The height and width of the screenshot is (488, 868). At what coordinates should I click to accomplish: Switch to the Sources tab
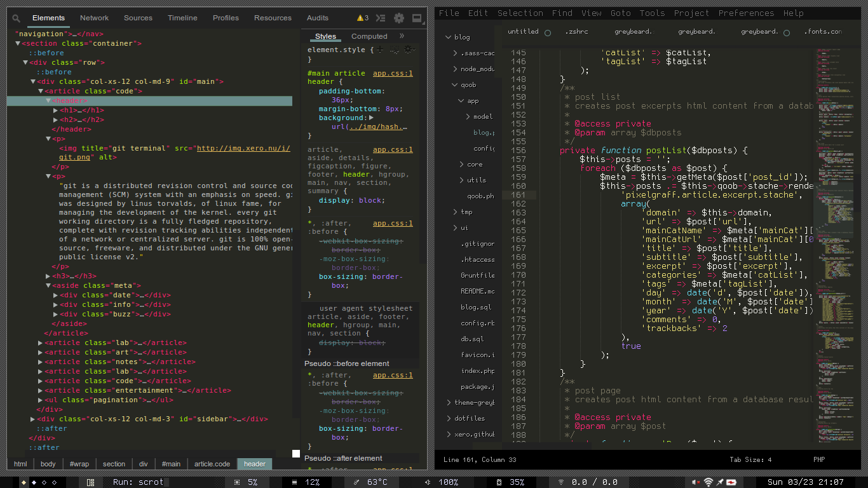pyautogui.click(x=138, y=18)
